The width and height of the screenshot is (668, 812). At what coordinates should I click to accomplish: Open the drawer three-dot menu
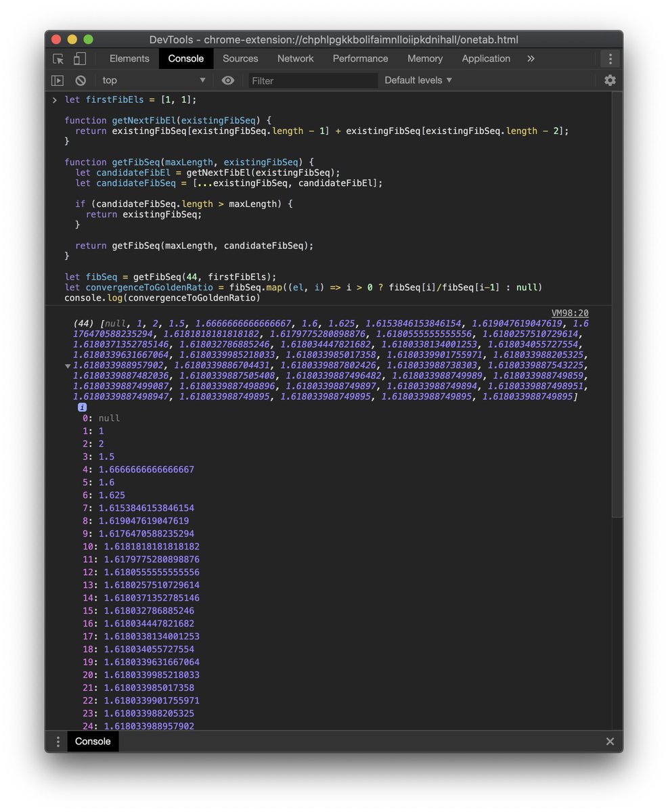click(58, 741)
